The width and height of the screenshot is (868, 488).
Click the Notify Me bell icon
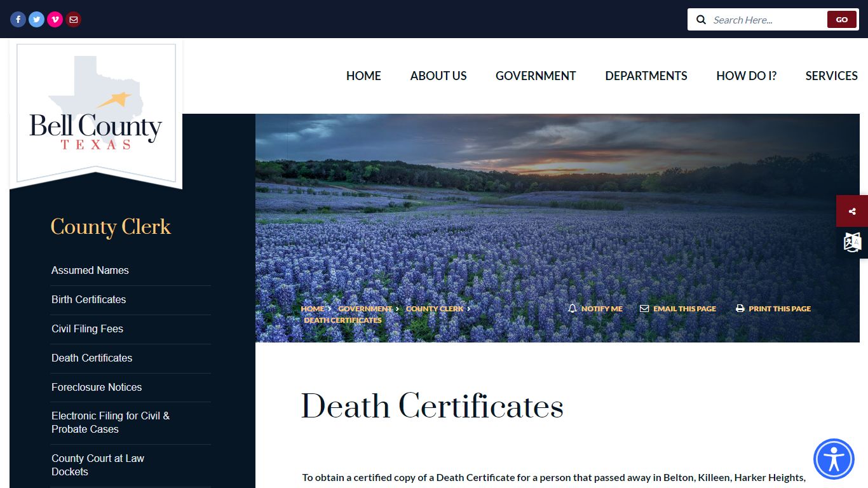pos(573,308)
